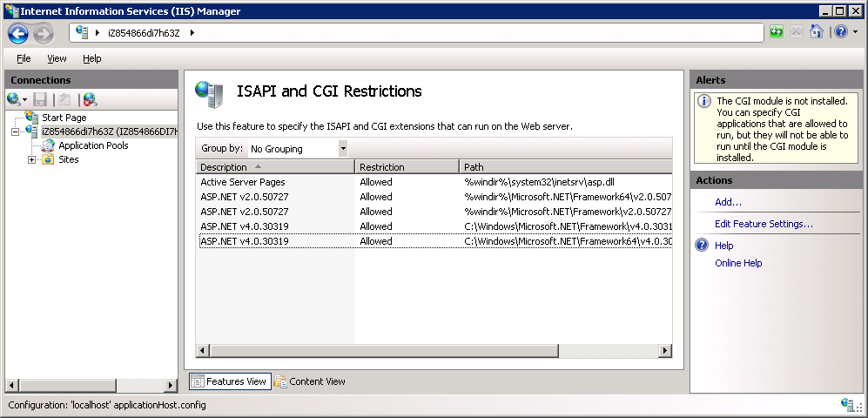Open the File menu

[24, 58]
